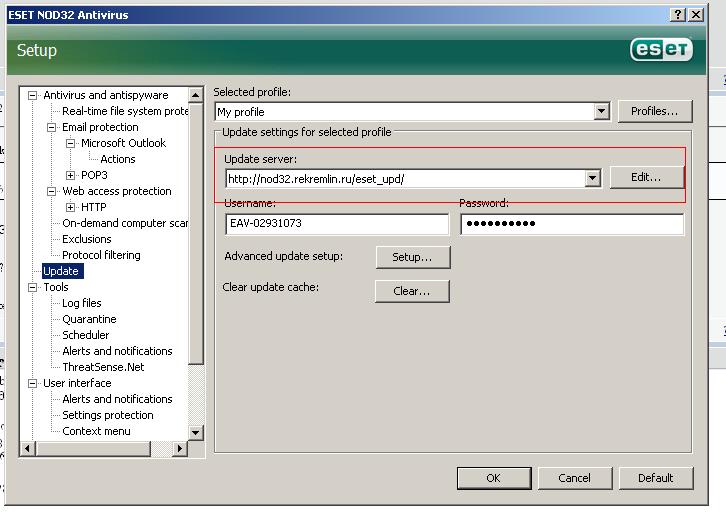Expand the HTTP tree node
The image size is (726, 517).
pyautogui.click(x=70, y=207)
